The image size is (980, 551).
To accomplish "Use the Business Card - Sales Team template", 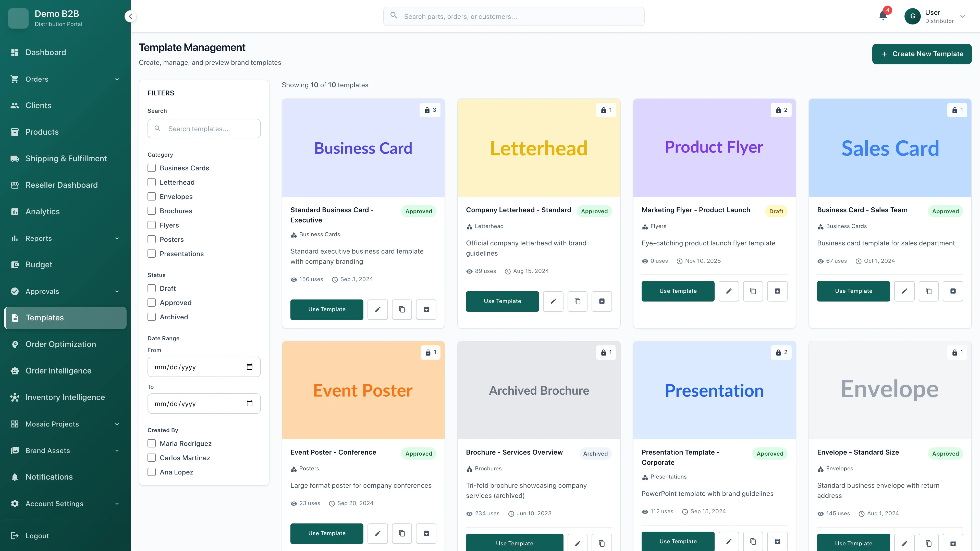I will 853,291.
